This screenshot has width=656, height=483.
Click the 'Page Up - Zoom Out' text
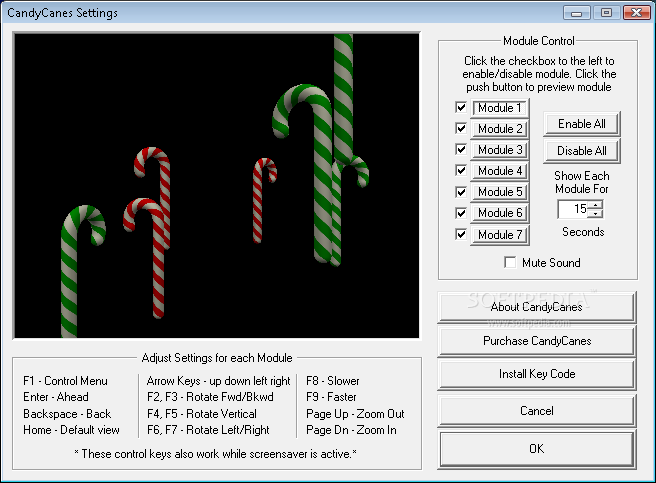[355, 414]
